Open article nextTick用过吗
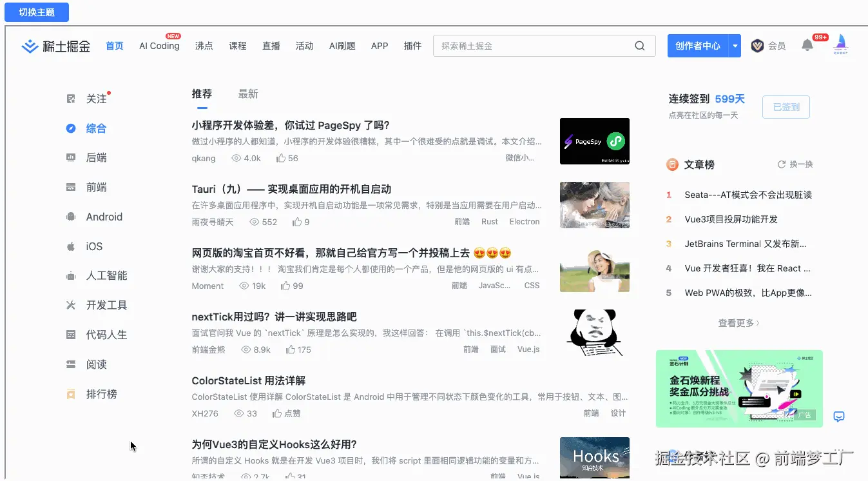The width and height of the screenshot is (868, 481). (274, 317)
